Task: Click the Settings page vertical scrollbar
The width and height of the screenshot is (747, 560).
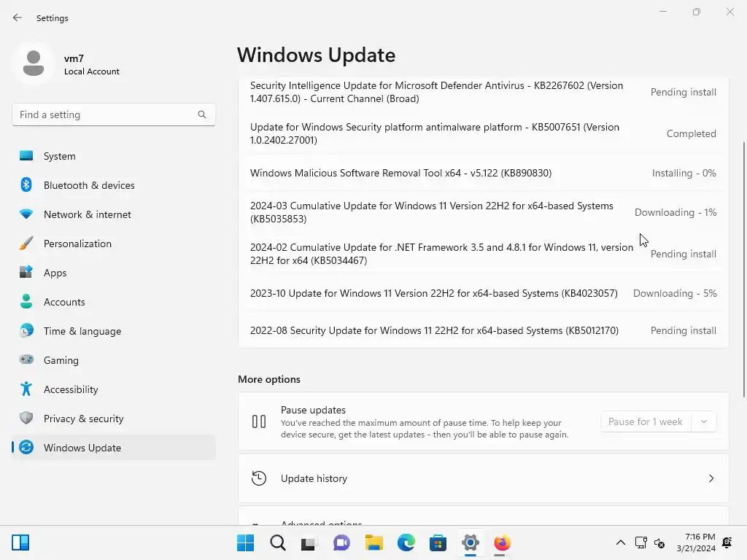Action: point(743,269)
